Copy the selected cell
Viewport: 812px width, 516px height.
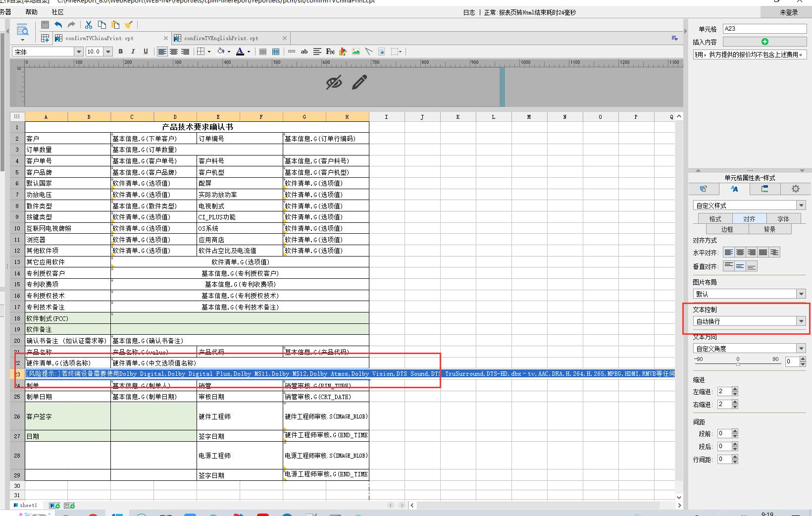click(102, 25)
